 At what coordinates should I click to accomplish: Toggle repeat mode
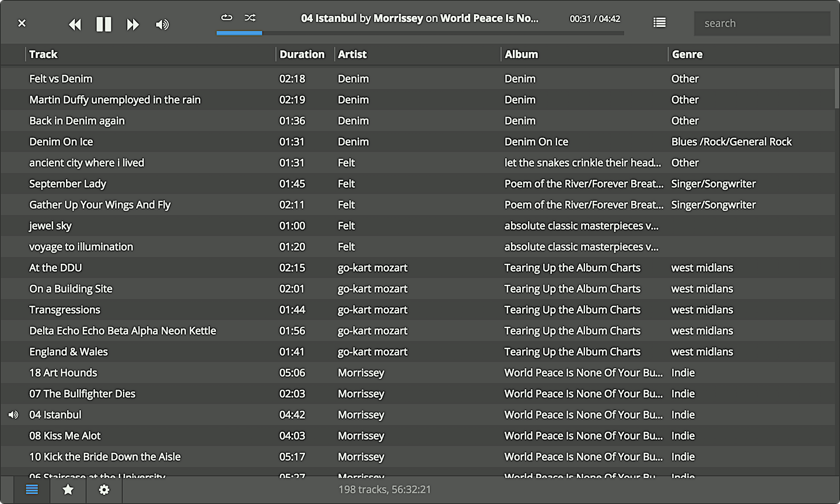tap(226, 17)
